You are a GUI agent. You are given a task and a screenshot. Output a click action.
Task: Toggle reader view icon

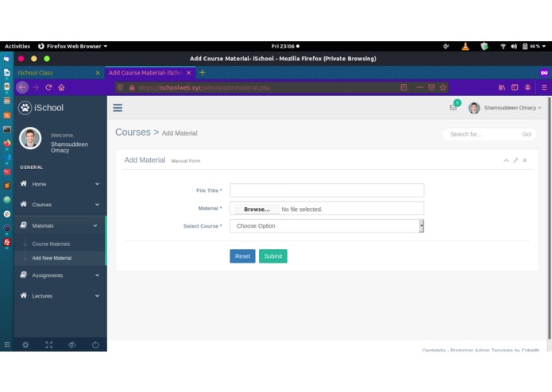pyautogui.click(x=403, y=87)
